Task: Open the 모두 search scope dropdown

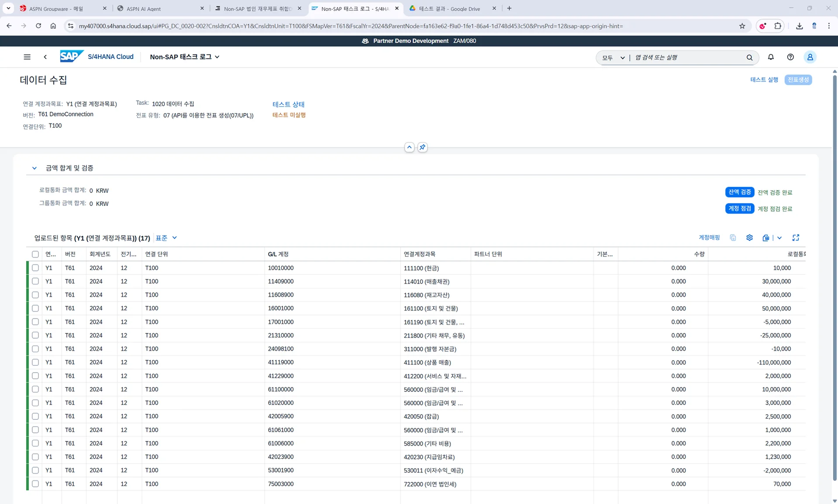Action: click(x=613, y=58)
